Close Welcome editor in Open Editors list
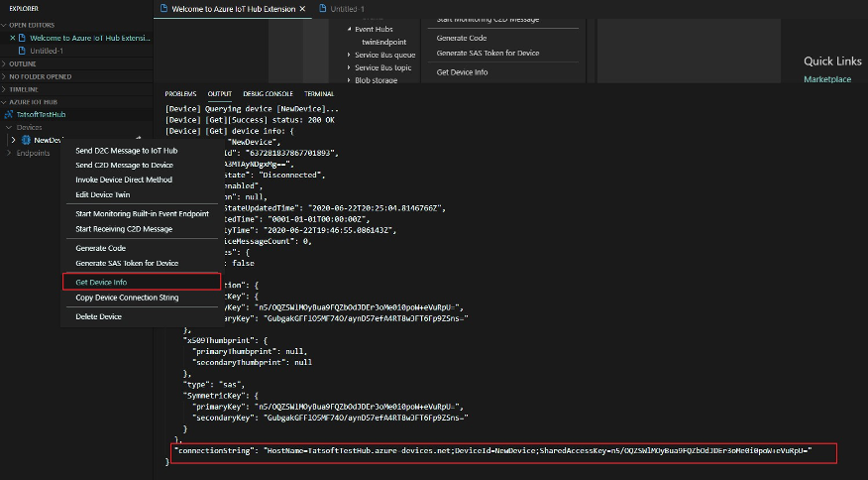868x480 pixels. pos(13,38)
